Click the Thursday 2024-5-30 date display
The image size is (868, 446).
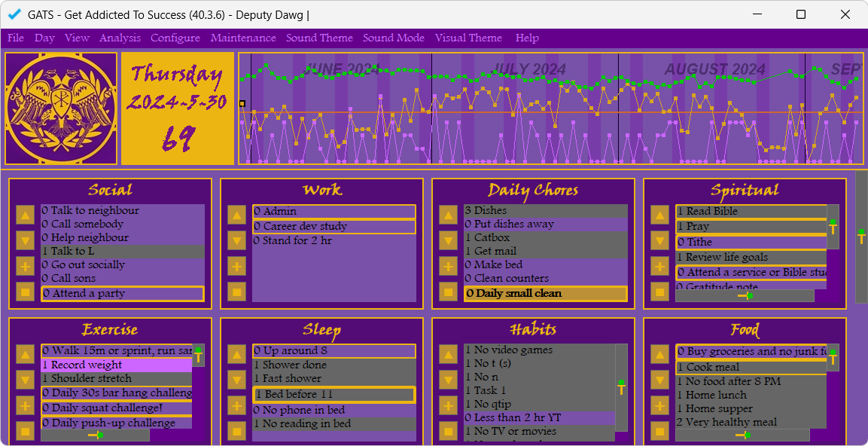[178, 108]
